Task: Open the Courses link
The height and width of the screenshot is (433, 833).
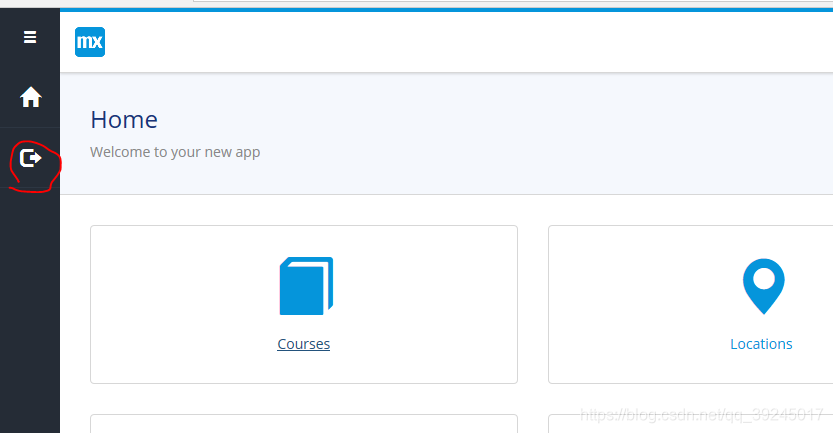Action: click(x=303, y=344)
